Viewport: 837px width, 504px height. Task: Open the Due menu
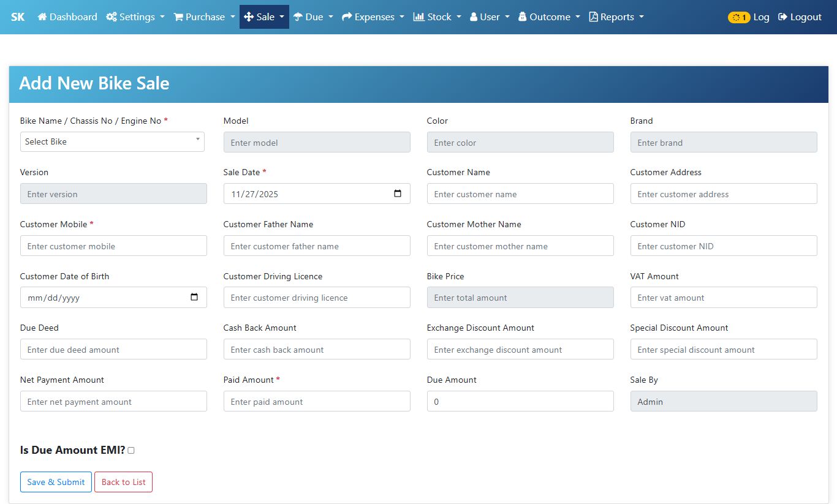(x=313, y=17)
